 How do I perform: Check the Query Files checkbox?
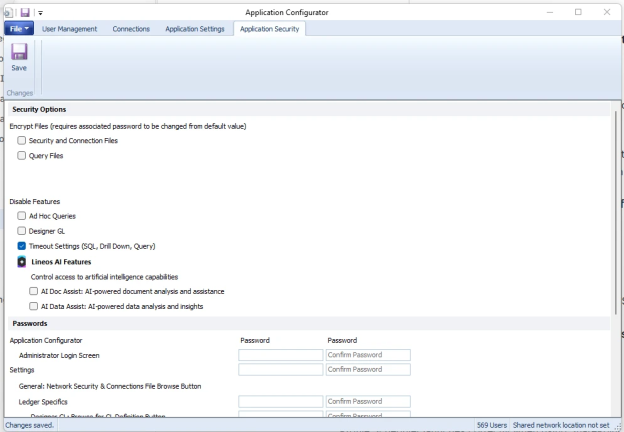tap(22, 156)
